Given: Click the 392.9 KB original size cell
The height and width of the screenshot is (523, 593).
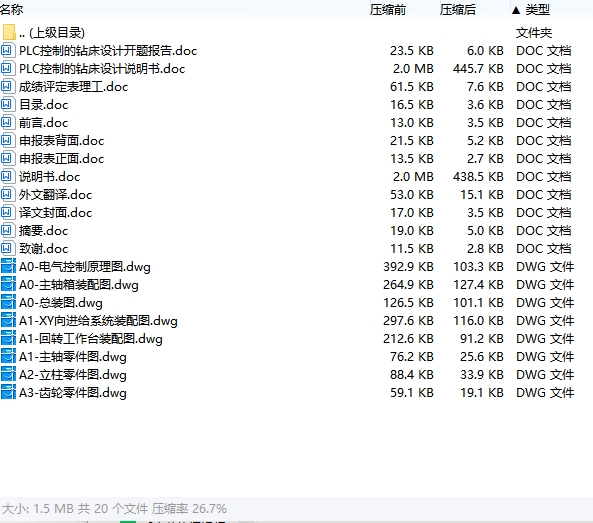Looking at the screenshot, I should (x=408, y=267).
